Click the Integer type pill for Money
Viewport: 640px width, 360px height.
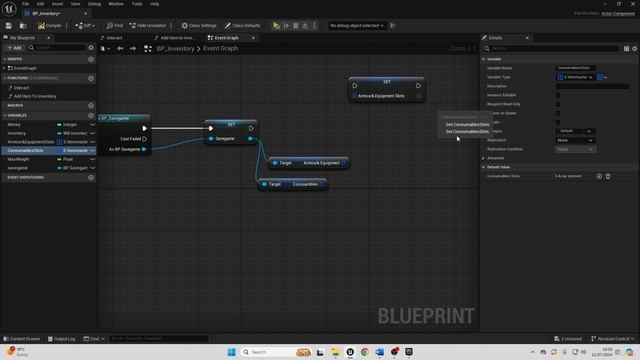pos(67,124)
